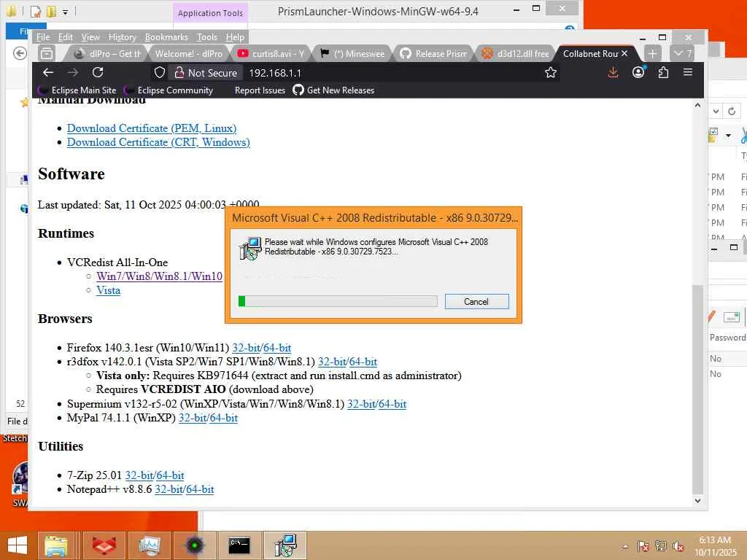Open File Explorer from the taskbar

tap(55, 545)
